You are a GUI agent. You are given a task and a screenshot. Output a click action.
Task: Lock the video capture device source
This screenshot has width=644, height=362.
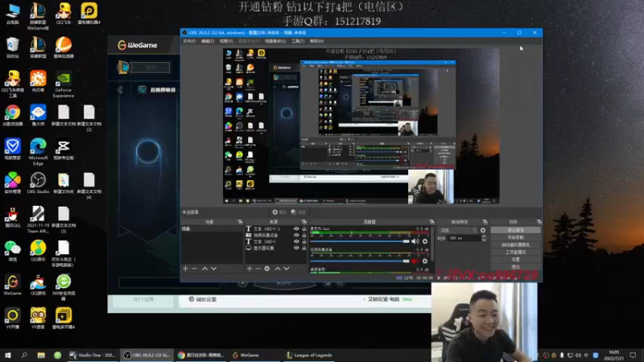pyautogui.click(x=304, y=235)
